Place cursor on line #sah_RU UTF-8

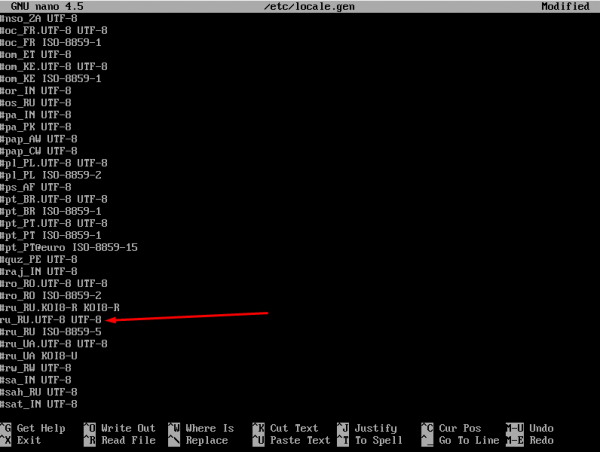tap(39, 392)
